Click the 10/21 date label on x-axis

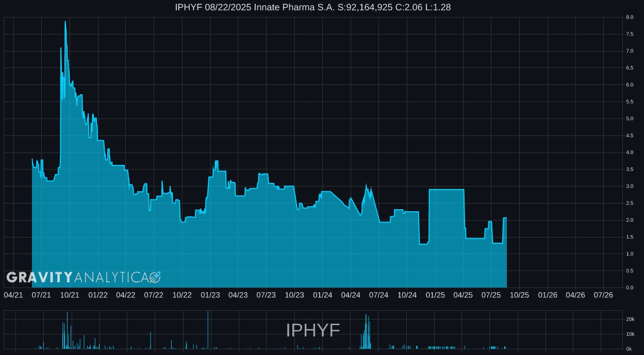coord(70,295)
